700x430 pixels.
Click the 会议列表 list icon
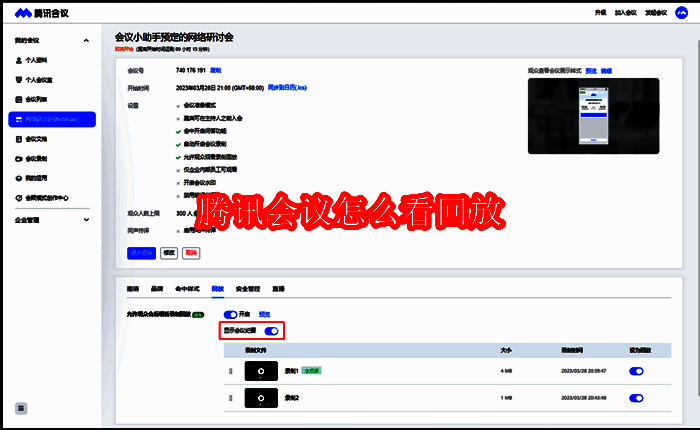pyautogui.click(x=19, y=100)
